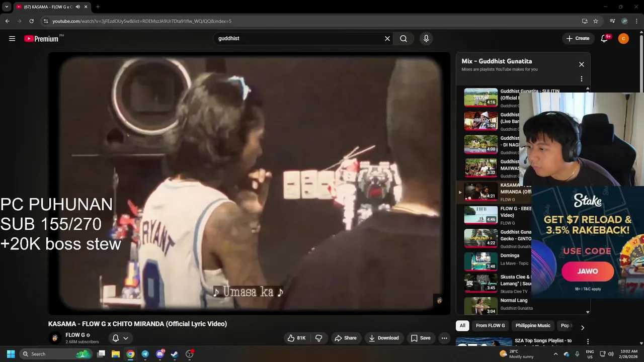The image size is (644, 362).
Task: Select the All filter chip
Action: (462, 325)
